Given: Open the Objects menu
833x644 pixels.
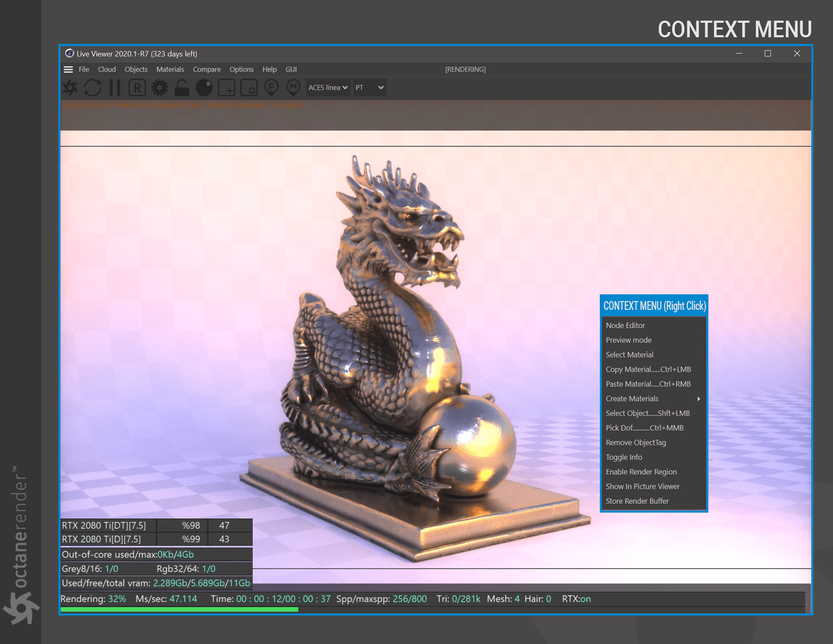Looking at the screenshot, I should (136, 69).
